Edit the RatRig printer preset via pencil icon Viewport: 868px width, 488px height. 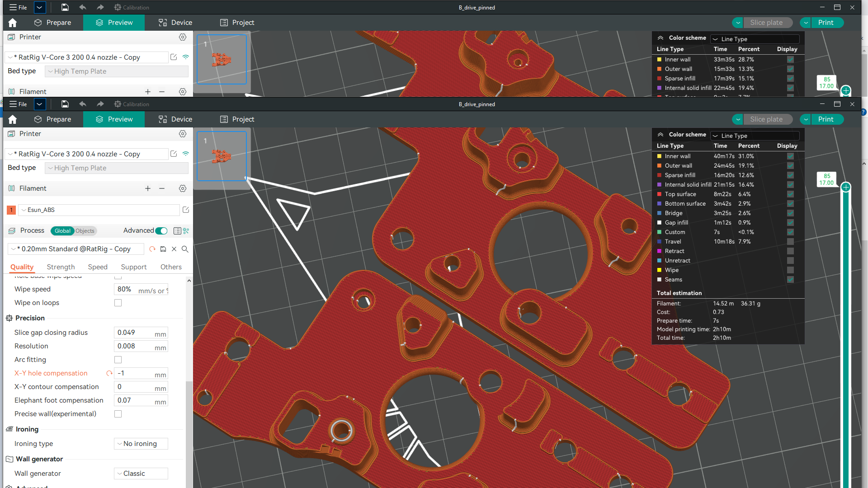tap(174, 154)
